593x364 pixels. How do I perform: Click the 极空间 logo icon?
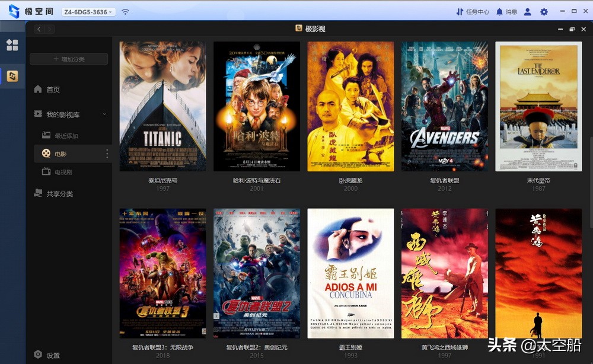point(14,11)
